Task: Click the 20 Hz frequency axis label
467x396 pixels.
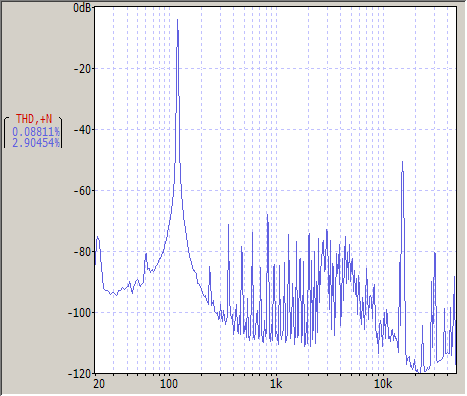Action: point(99,384)
